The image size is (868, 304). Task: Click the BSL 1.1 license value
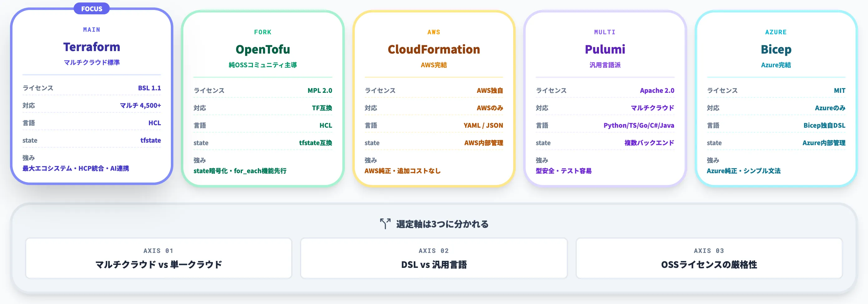pos(149,88)
